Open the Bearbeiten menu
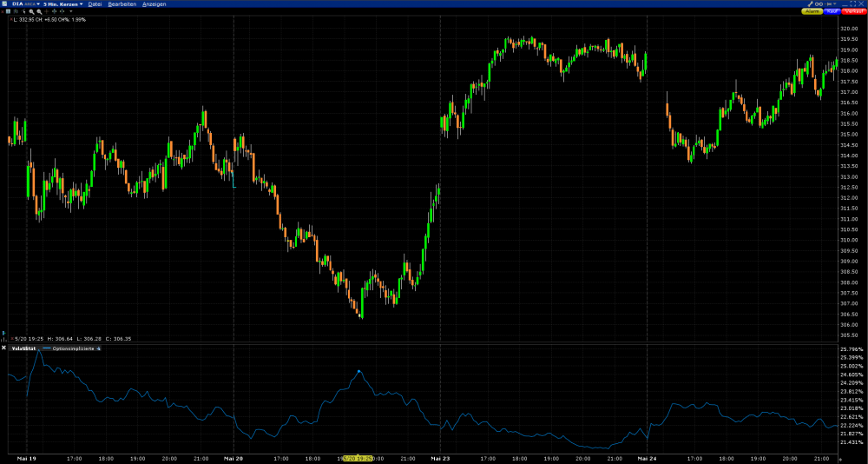 [x=122, y=3]
